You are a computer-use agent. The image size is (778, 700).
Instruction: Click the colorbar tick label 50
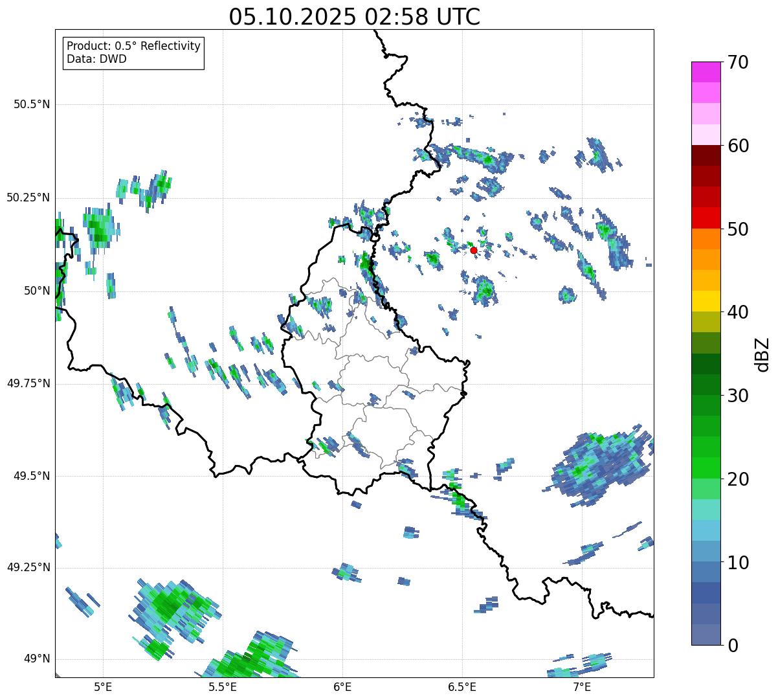point(739,229)
